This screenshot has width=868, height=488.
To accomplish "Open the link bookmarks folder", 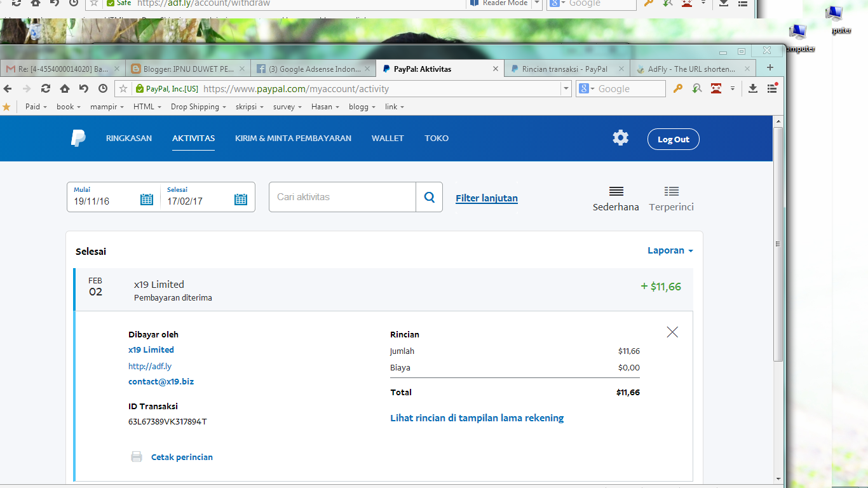I will pos(394,107).
